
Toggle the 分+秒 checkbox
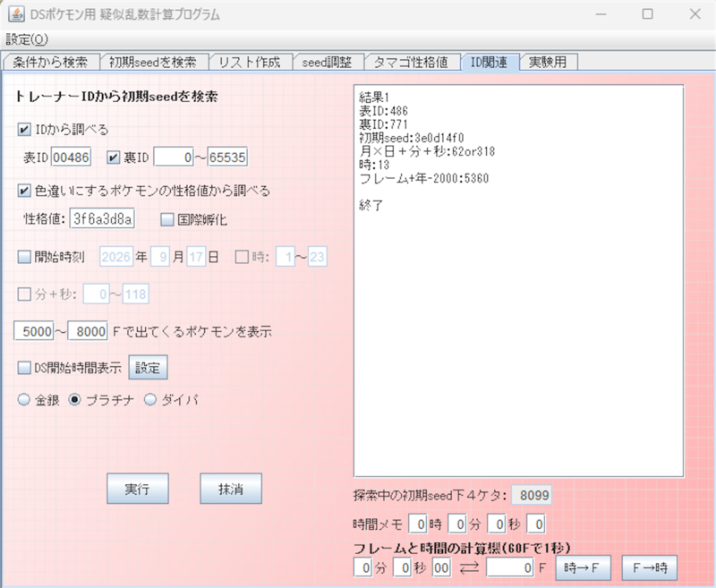pyautogui.click(x=24, y=294)
